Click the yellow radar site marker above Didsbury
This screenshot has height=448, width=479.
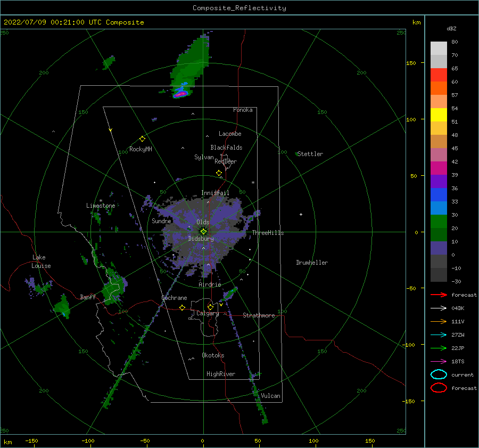[203, 232]
